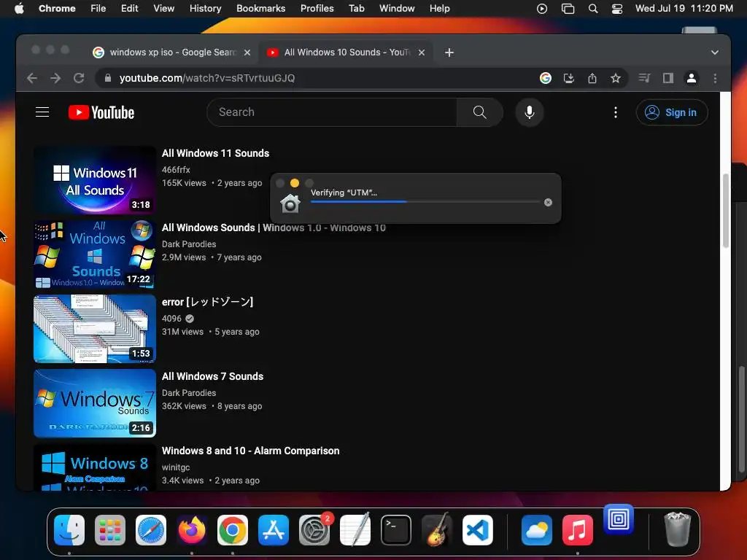747x560 pixels.
Task: Share this page via the share icon
Action: click(592, 78)
